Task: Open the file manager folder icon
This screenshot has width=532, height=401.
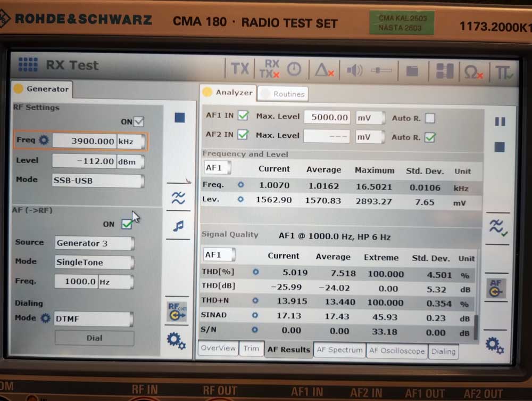Action: pos(412,70)
